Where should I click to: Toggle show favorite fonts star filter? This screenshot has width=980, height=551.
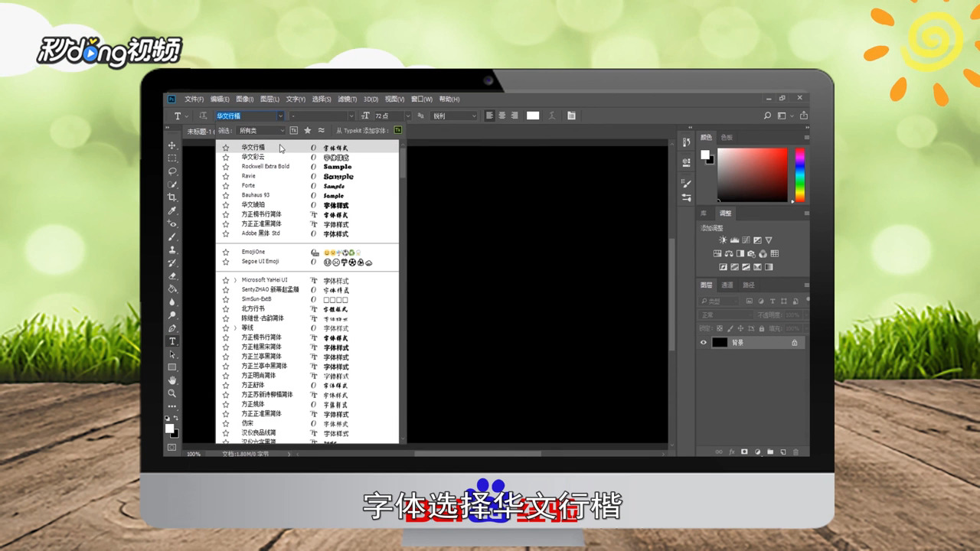coord(308,131)
